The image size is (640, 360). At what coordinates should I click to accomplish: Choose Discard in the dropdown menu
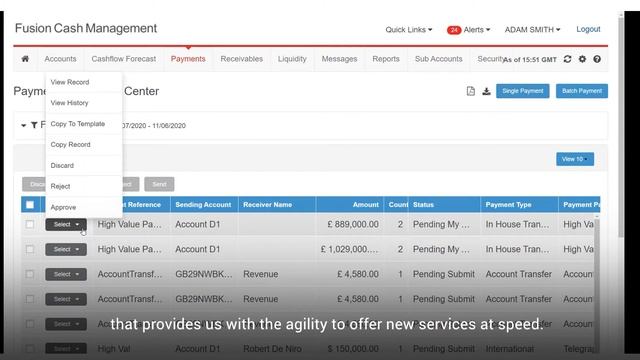pos(84,165)
